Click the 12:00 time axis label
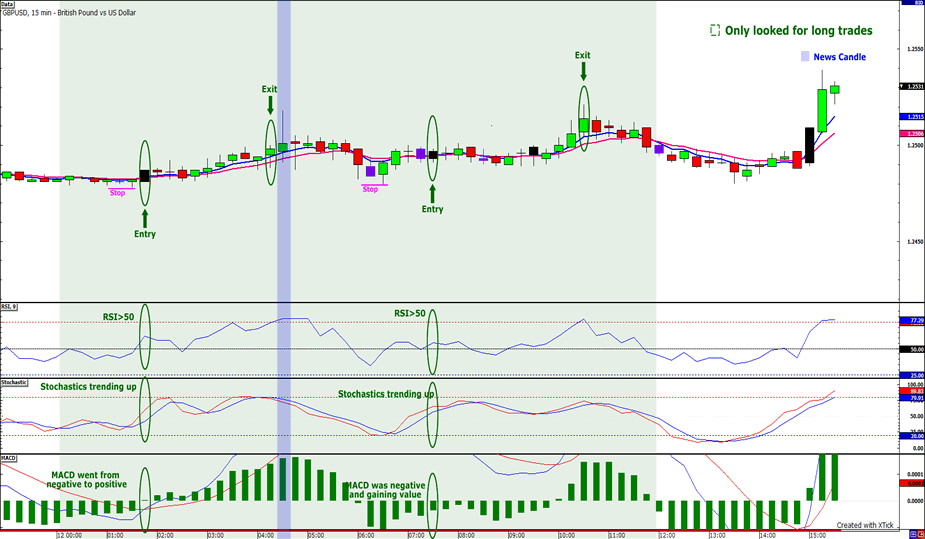Image resolution: width=925 pixels, height=539 pixels. [667, 535]
